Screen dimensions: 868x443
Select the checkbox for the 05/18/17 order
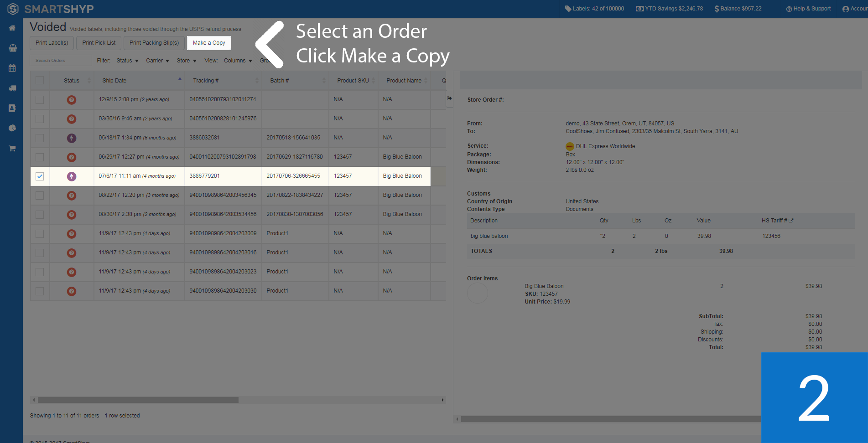coord(40,138)
